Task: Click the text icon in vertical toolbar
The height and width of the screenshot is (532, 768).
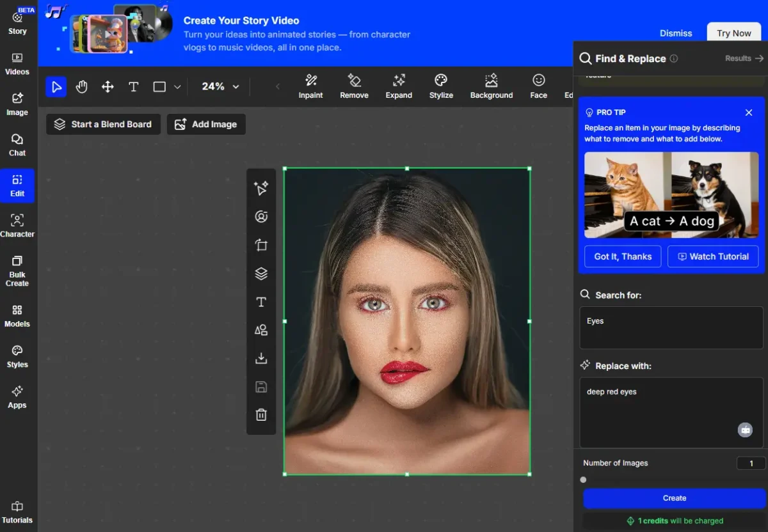Action: point(261,302)
